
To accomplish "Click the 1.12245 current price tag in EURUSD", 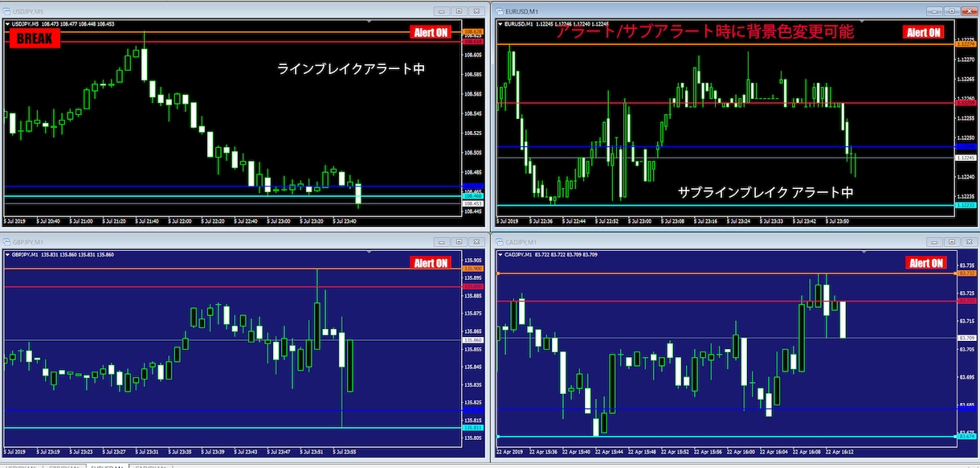I will (965, 158).
